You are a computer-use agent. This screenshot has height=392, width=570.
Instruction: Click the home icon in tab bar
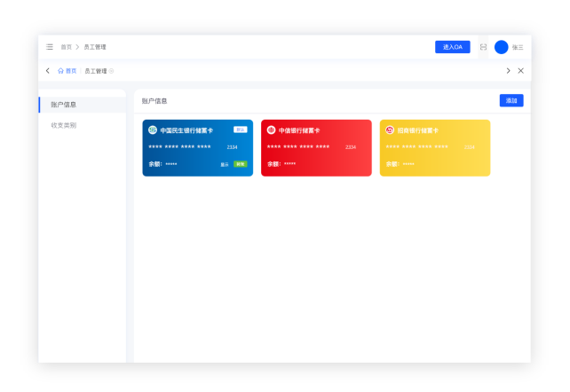[x=60, y=71]
